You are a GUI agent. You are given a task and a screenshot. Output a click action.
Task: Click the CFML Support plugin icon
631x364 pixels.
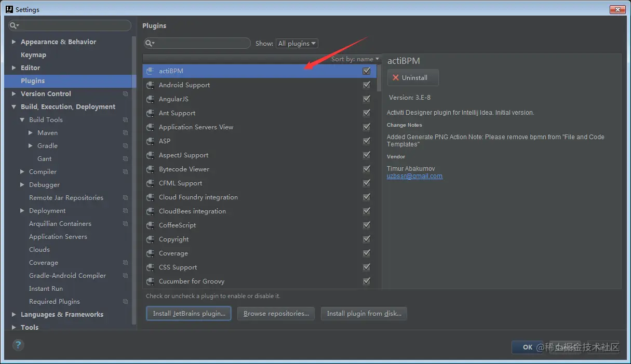[x=150, y=183]
